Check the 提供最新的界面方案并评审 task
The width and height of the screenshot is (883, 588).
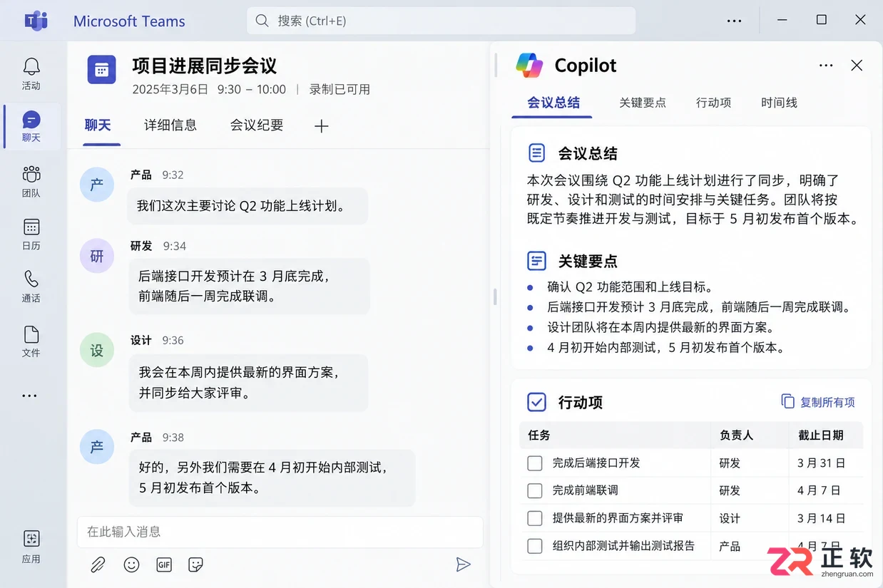click(535, 518)
